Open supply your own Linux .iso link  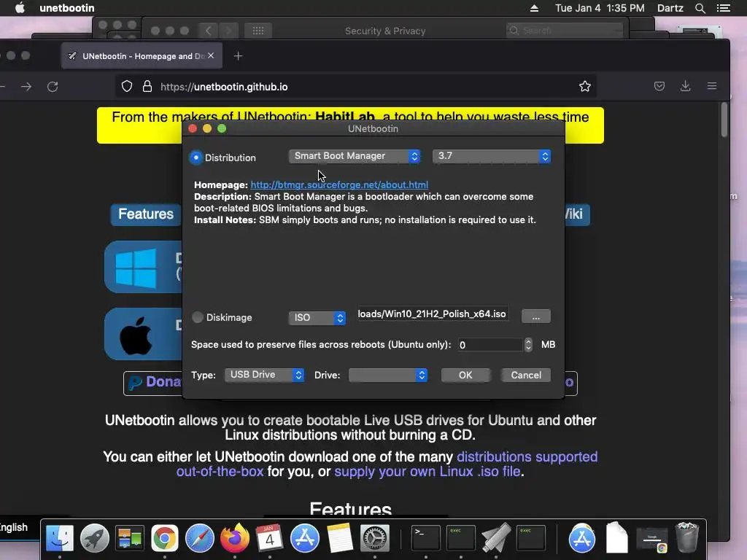click(x=427, y=472)
